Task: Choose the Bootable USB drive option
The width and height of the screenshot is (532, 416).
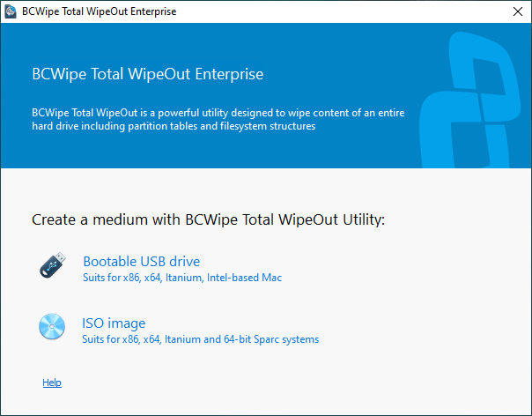Action: point(142,262)
